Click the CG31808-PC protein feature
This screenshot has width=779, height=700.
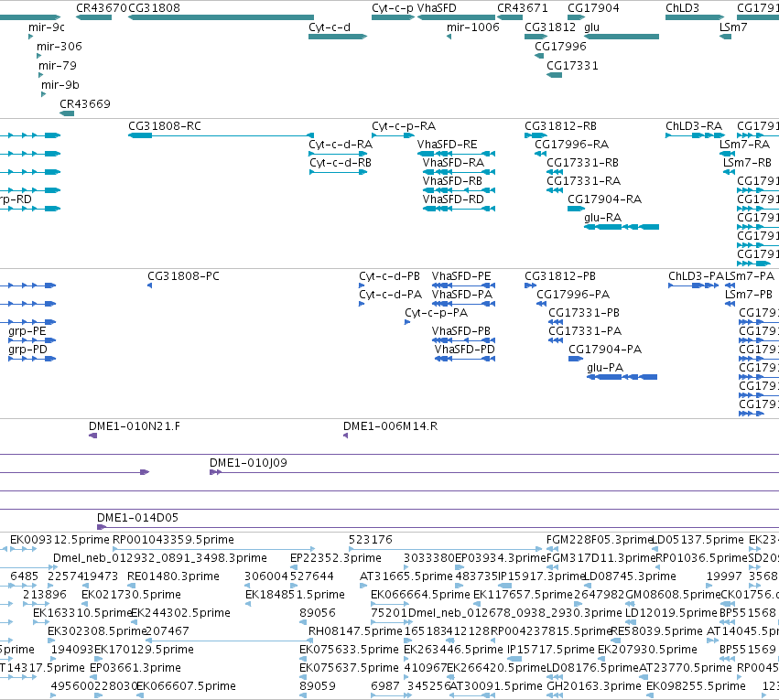(149, 285)
